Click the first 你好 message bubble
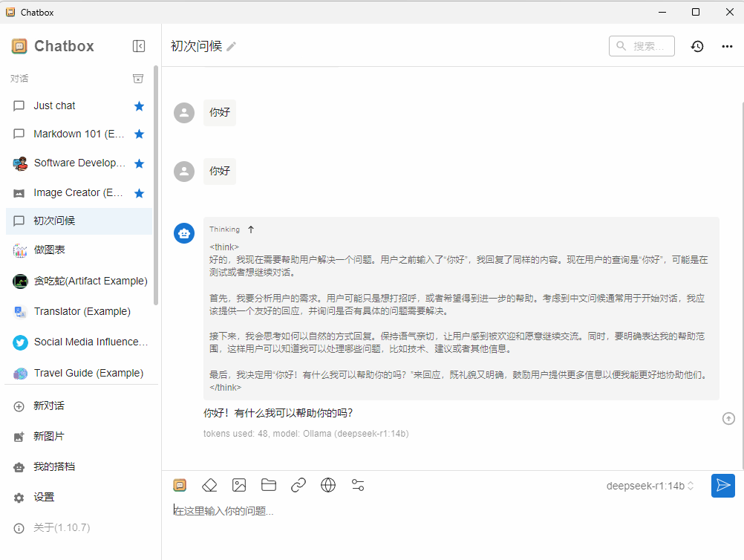 tap(220, 112)
